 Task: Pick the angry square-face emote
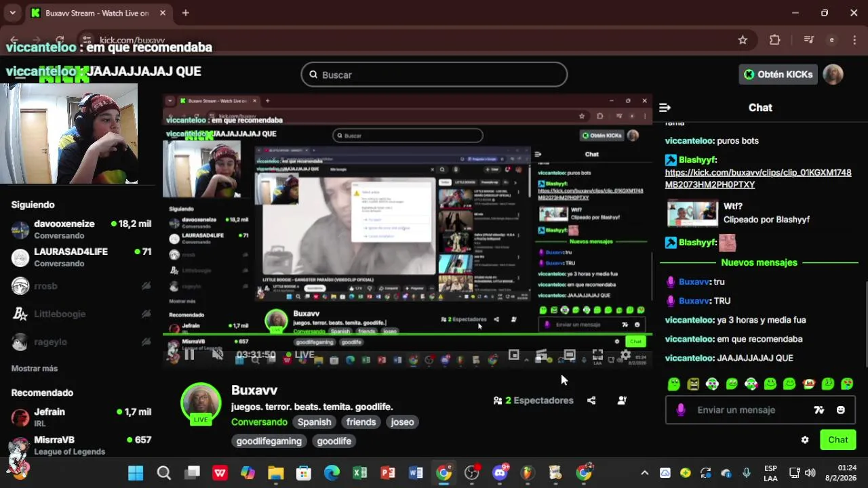[x=693, y=384]
